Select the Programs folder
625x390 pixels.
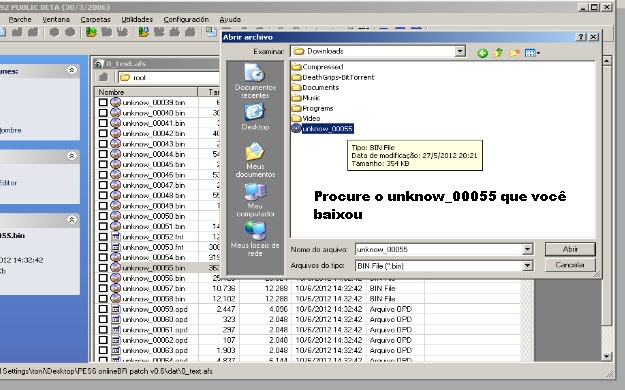tap(312, 108)
